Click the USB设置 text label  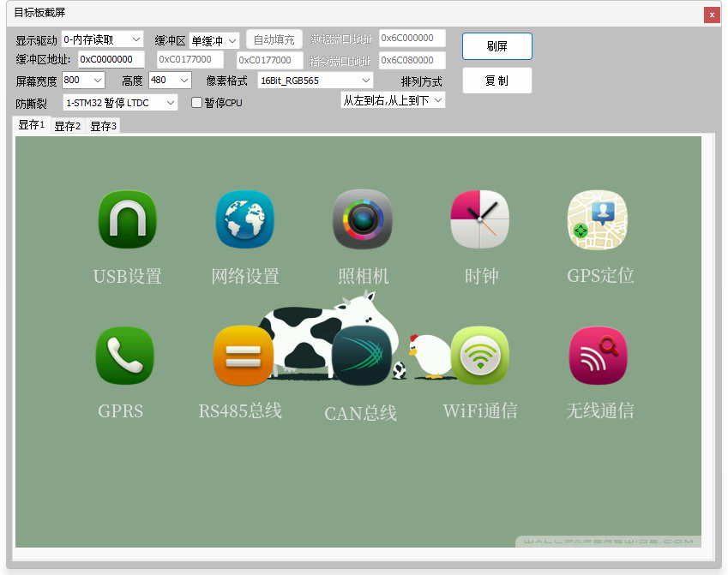127,276
